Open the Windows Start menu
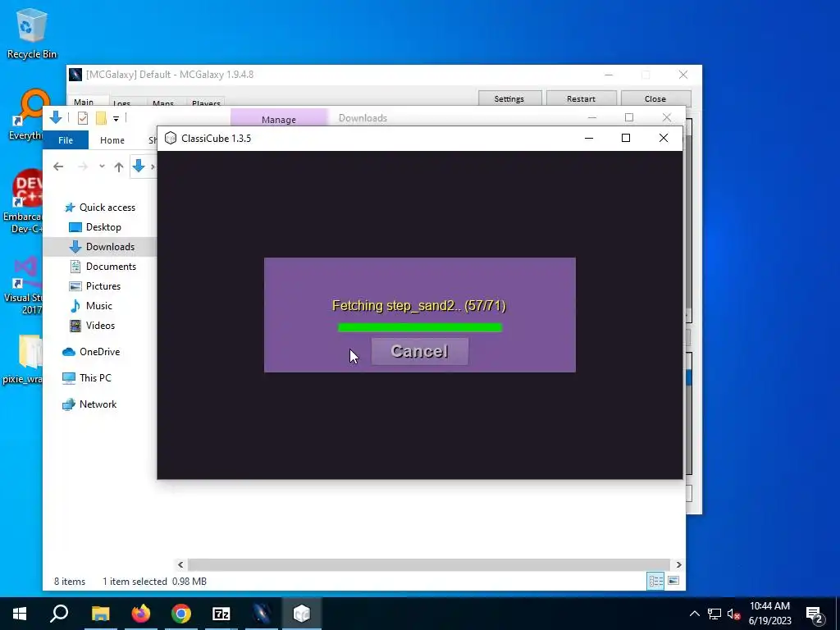The width and height of the screenshot is (840, 630). pyautogui.click(x=20, y=614)
